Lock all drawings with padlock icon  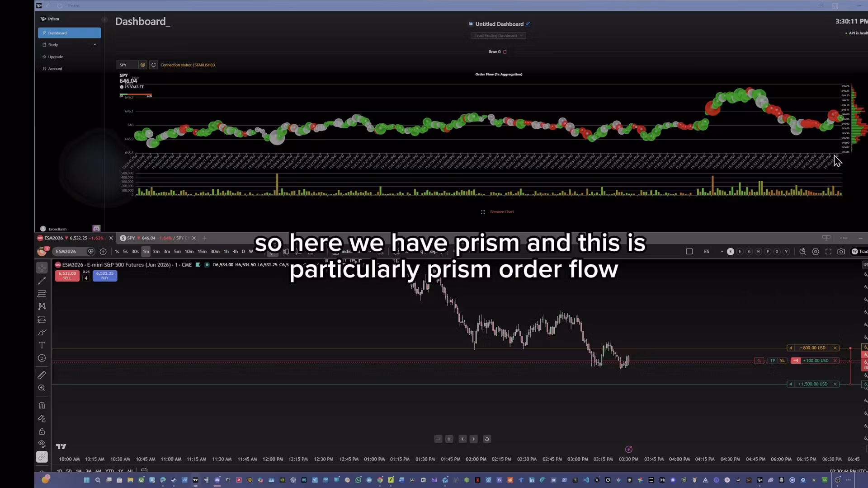tap(42, 431)
